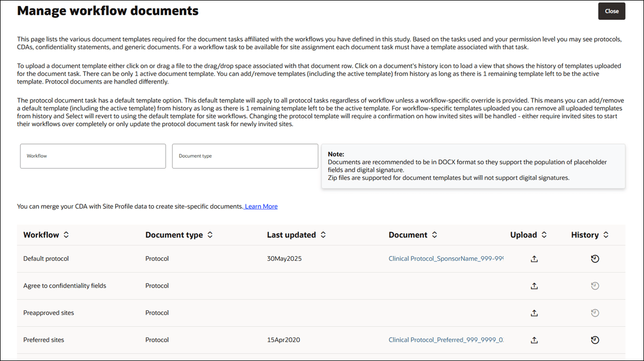The image size is (644, 361).
Task: Upload a template for Default protocol workflow
Action: click(x=534, y=258)
